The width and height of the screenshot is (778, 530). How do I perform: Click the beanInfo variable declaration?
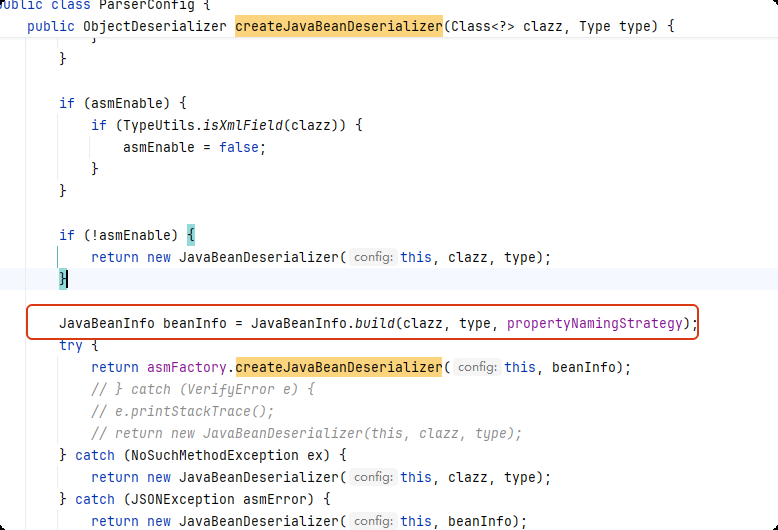[194, 324]
